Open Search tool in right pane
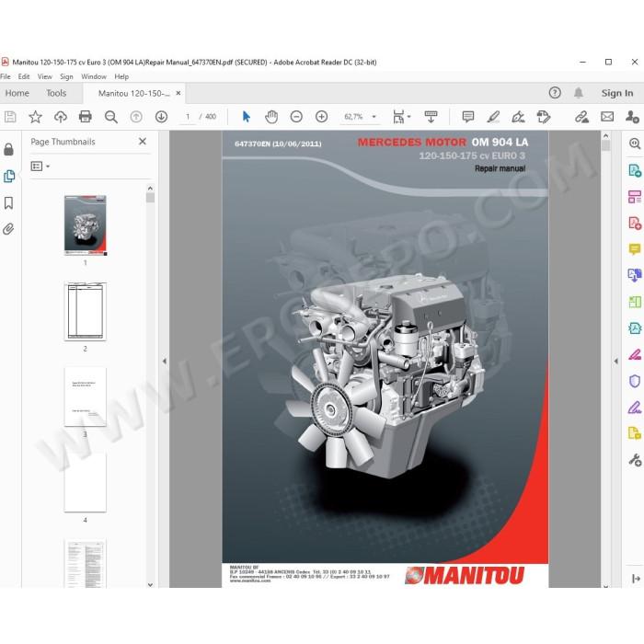 point(635,144)
